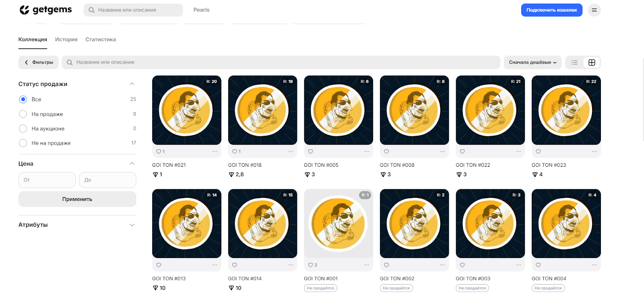Screen dimensions: 644x293
Task: Click the getgems logo
Action: 45,10
